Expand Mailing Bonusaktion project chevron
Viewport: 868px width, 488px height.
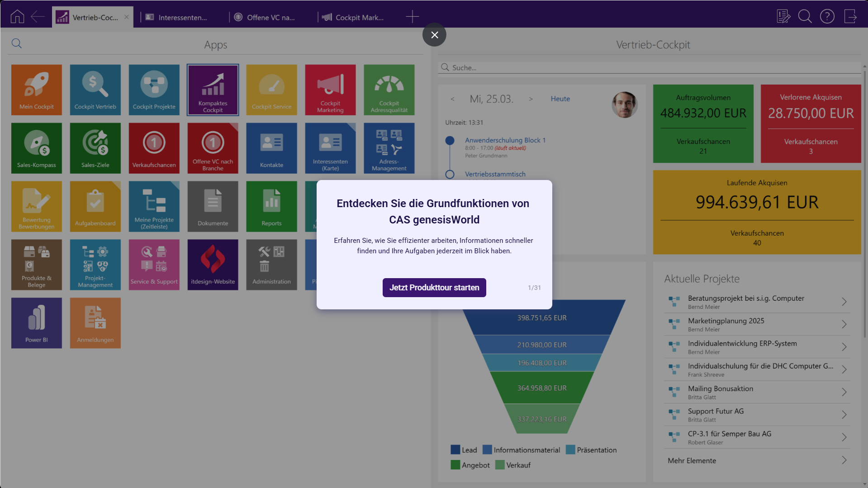pyautogui.click(x=844, y=392)
